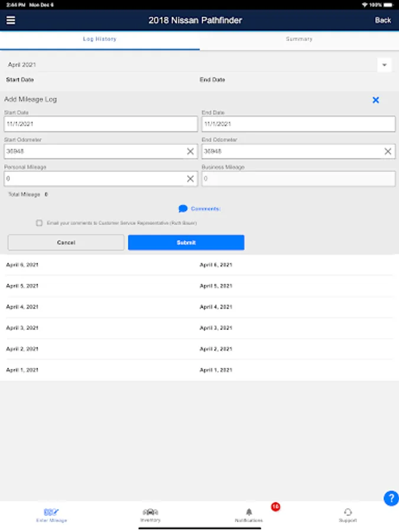399x532 pixels.
Task: Check email comments to Customer Service Representative
Action: (x=40, y=223)
